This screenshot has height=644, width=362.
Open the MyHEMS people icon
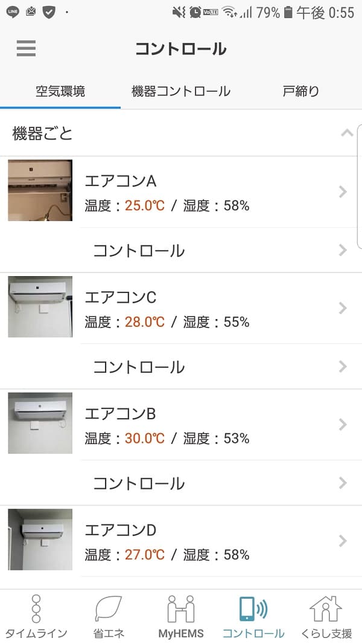(181, 609)
